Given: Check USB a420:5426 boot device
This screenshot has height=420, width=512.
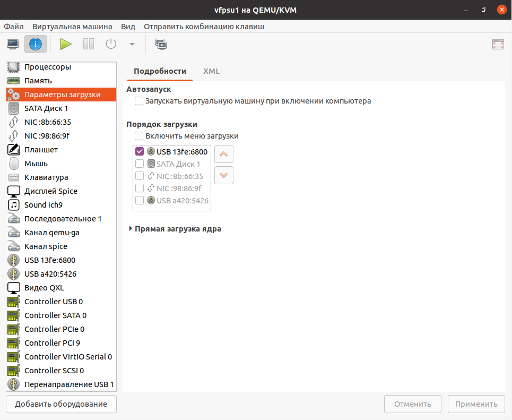Looking at the screenshot, I should click(140, 200).
